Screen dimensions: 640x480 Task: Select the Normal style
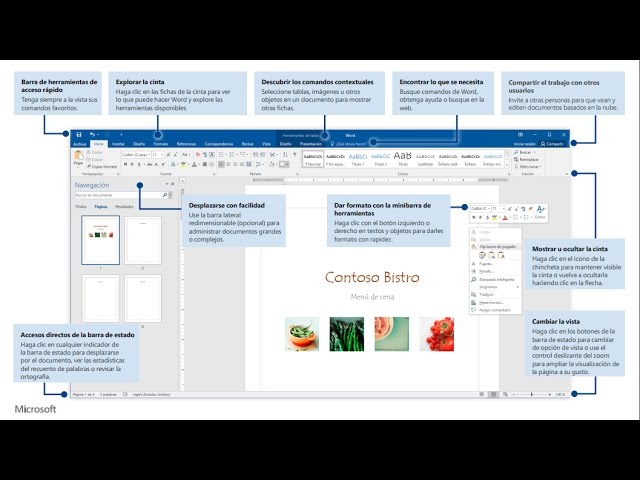click(x=313, y=159)
